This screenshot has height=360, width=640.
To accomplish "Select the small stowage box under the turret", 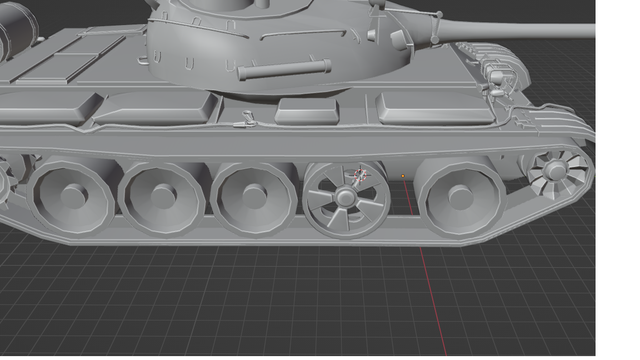I will (x=307, y=111).
